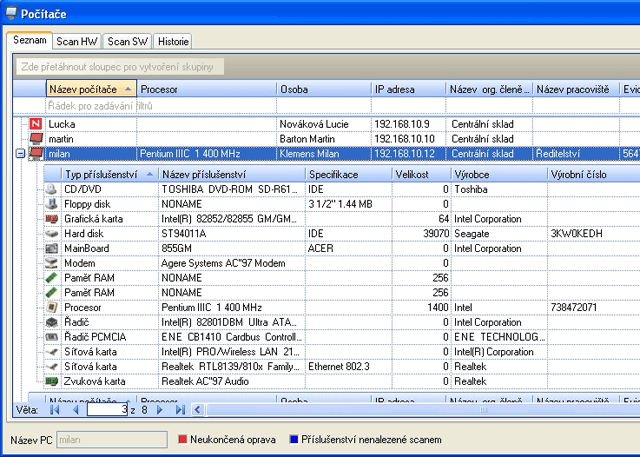The height and width of the screenshot is (457, 640).
Task: Go to the previous record
Action: click(x=76, y=410)
